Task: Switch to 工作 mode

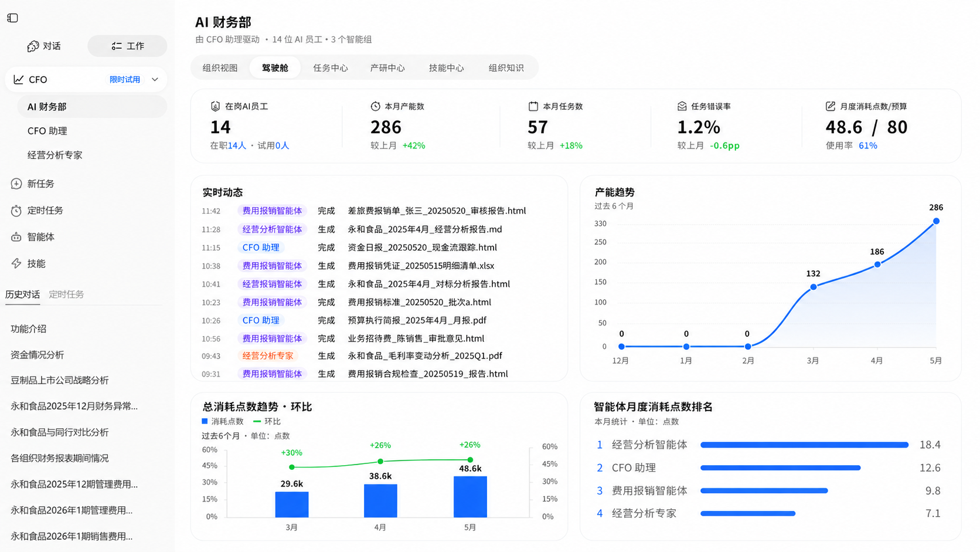Action: (x=127, y=46)
